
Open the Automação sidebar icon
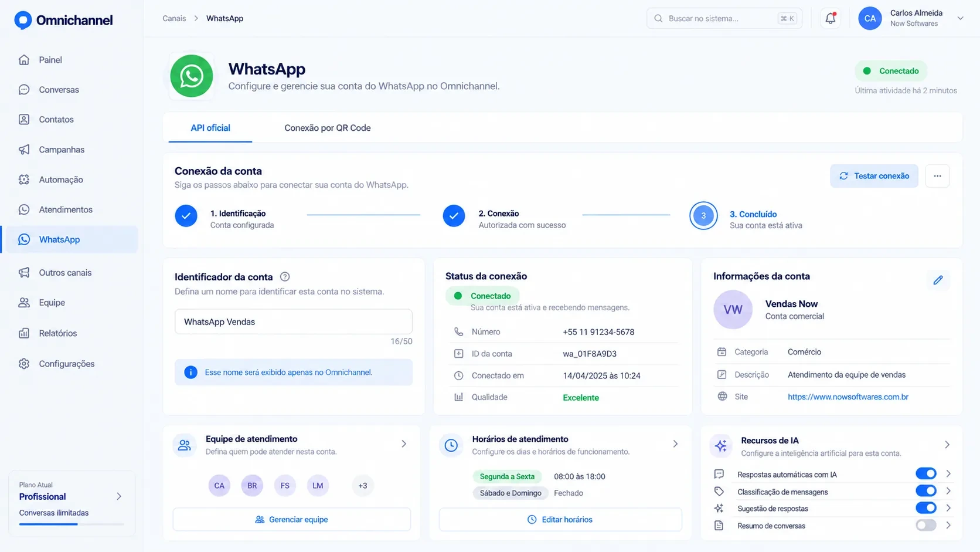(24, 180)
